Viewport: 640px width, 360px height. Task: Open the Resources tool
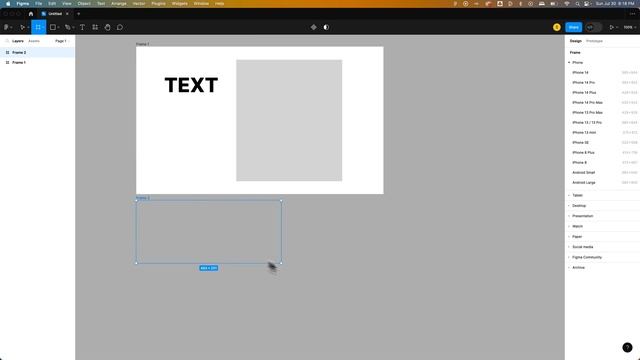pos(95,27)
